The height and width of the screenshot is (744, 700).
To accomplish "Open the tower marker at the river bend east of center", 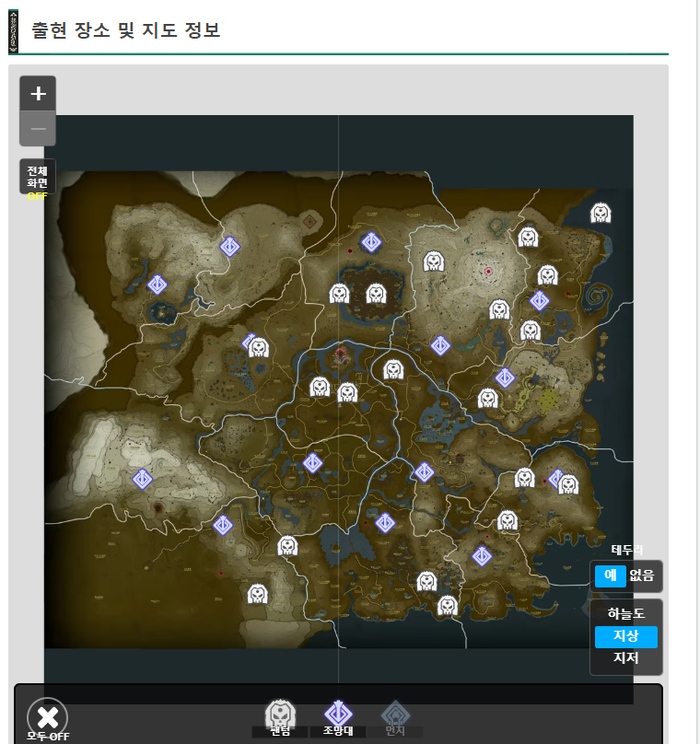I will click(425, 472).
